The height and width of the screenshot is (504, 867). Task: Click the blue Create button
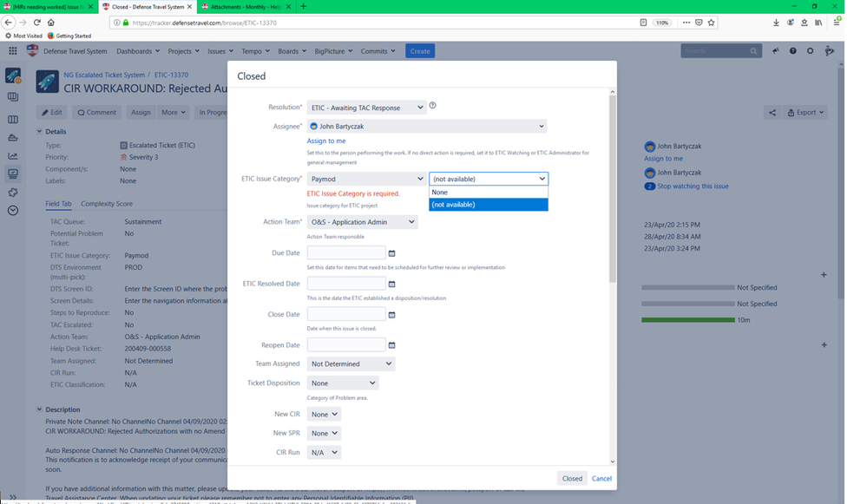click(420, 51)
